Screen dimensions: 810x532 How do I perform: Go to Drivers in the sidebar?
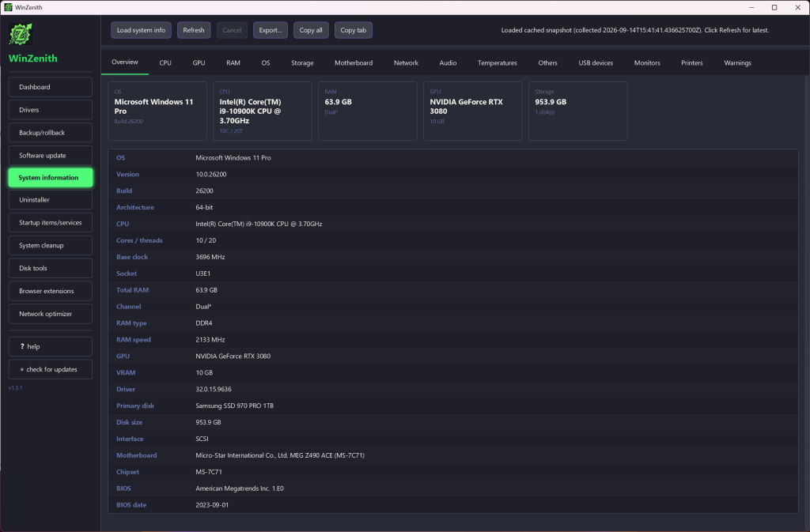(x=51, y=110)
